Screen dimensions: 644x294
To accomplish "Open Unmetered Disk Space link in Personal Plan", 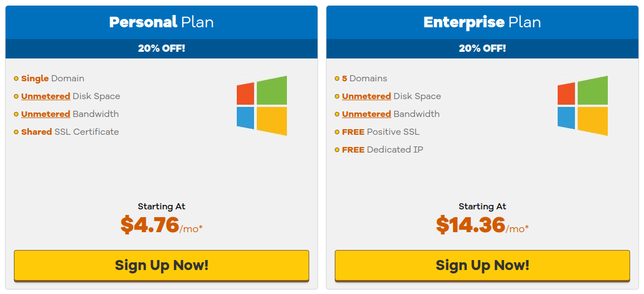I will tap(46, 96).
